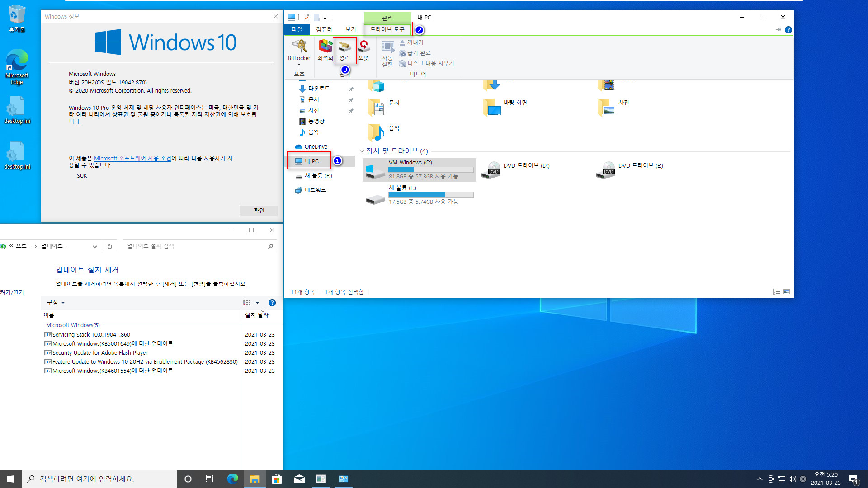The width and height of the screenshot is (868, 488).
Task: Collapse Microsoft Windows(5) update group
Action: tap(73, 325)
